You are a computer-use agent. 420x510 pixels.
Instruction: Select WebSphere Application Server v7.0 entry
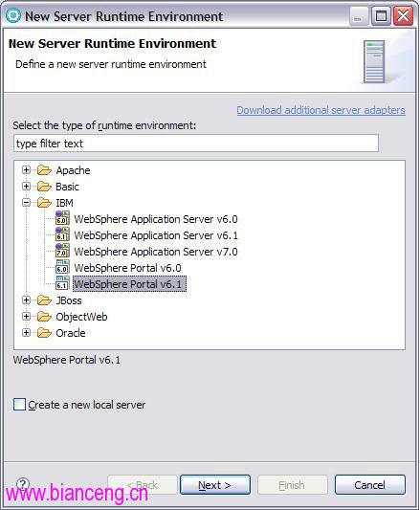tap(156, 252)
